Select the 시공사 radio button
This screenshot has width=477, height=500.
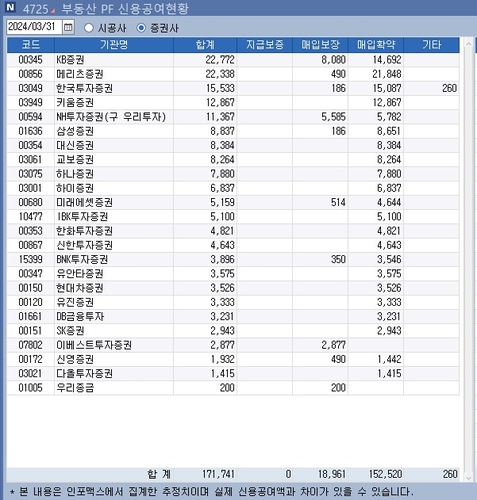tap(89, 28)
